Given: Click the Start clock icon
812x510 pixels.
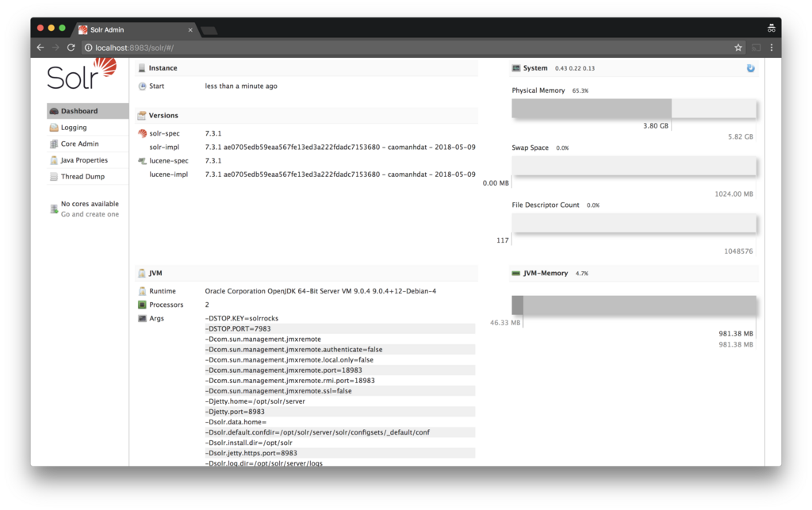Looking at the screenshot, I should 142,86.
